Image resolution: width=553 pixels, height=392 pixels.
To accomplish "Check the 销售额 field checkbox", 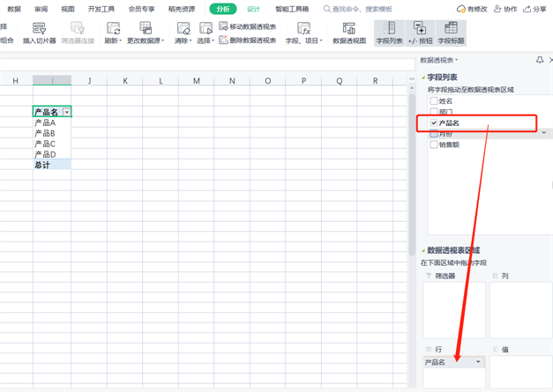I will 434,144.
